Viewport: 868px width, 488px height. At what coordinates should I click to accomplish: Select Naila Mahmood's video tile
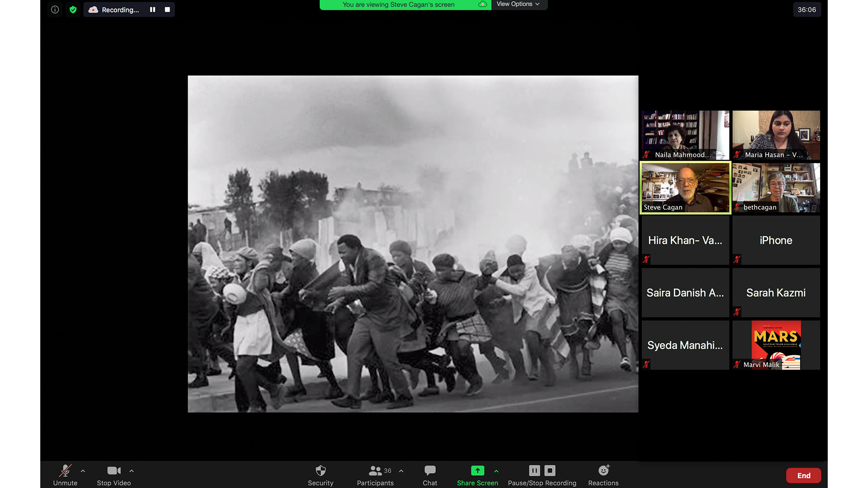(685, 135)
